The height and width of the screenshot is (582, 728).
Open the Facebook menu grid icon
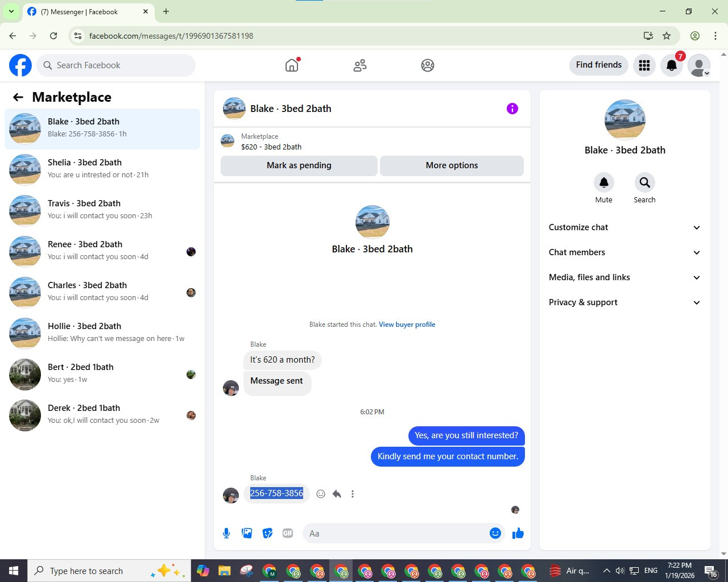(644, 65)
